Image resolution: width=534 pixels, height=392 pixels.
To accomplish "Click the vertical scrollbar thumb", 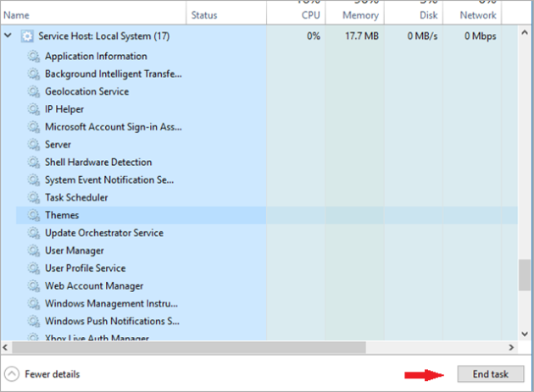I will [x=525, y=275].
